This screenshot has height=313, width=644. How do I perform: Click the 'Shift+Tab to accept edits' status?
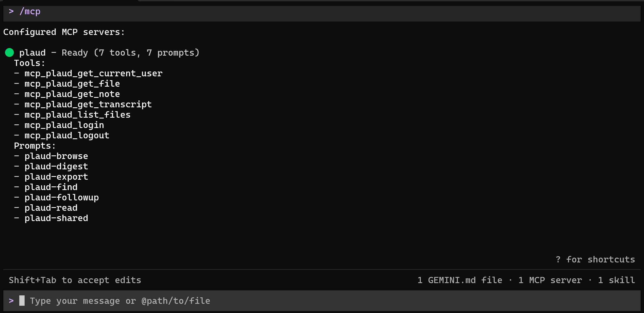tap(75, 280)
